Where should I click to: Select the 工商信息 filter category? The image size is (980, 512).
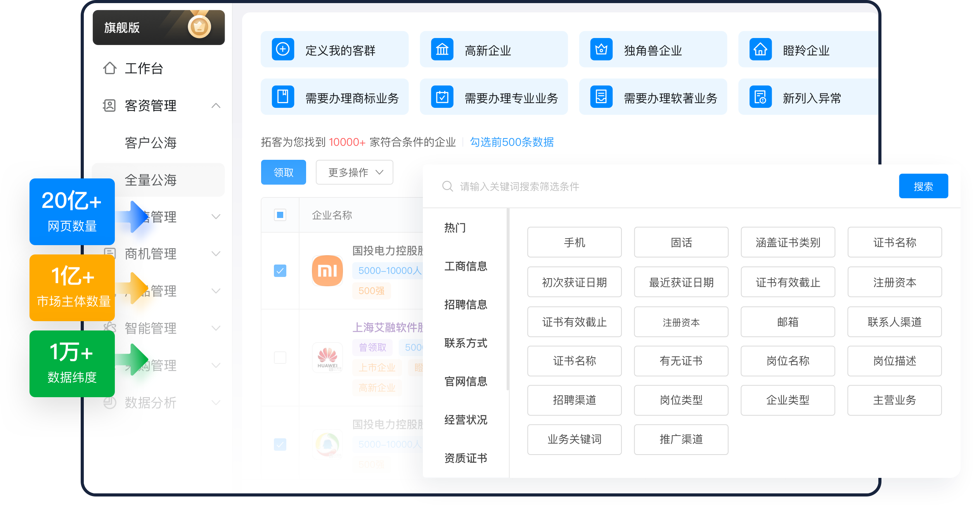[466, 266]
